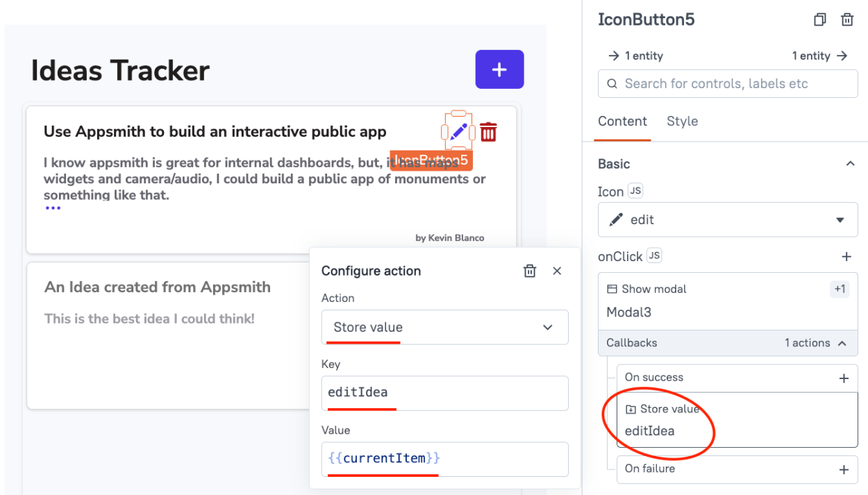Toggle JS mode for the Icon property
The width and height of the screenshot is (868, 495).
tap(634, 190)
